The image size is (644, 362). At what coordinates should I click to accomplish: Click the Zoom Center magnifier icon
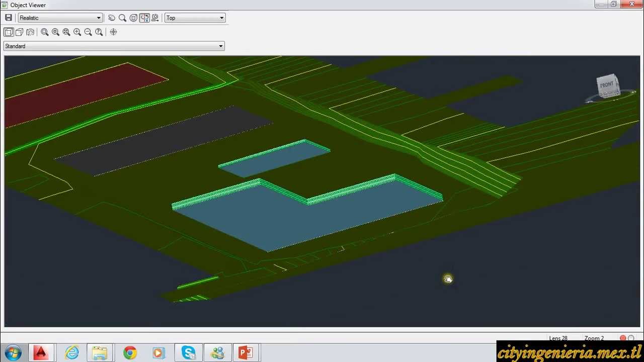click(x=55, y=32)
